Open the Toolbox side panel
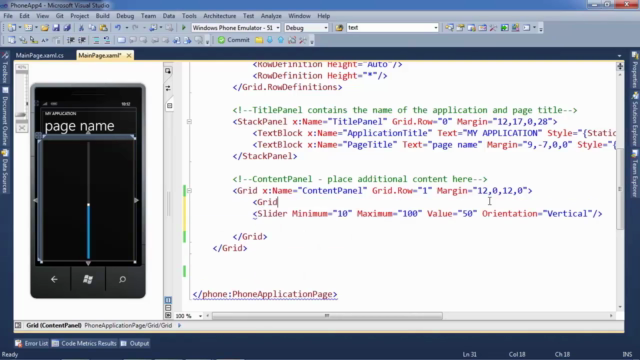Screen dimensions: 640x360 click(5, 69)
